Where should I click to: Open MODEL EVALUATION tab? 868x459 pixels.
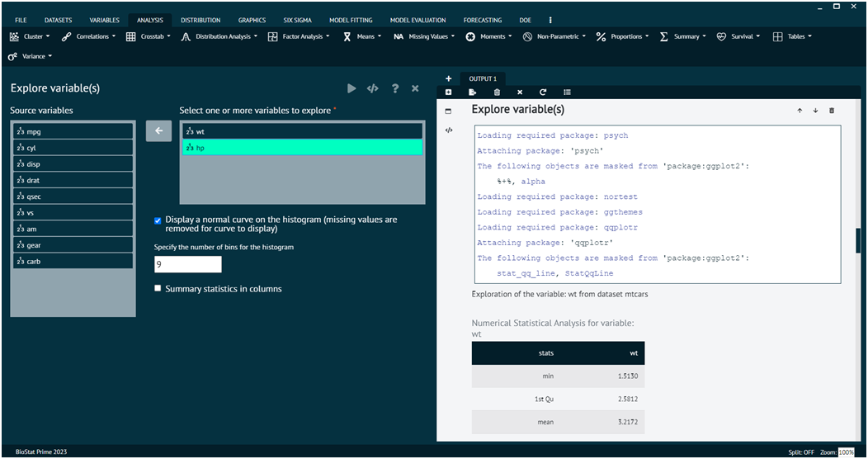[x=418, y=20]
